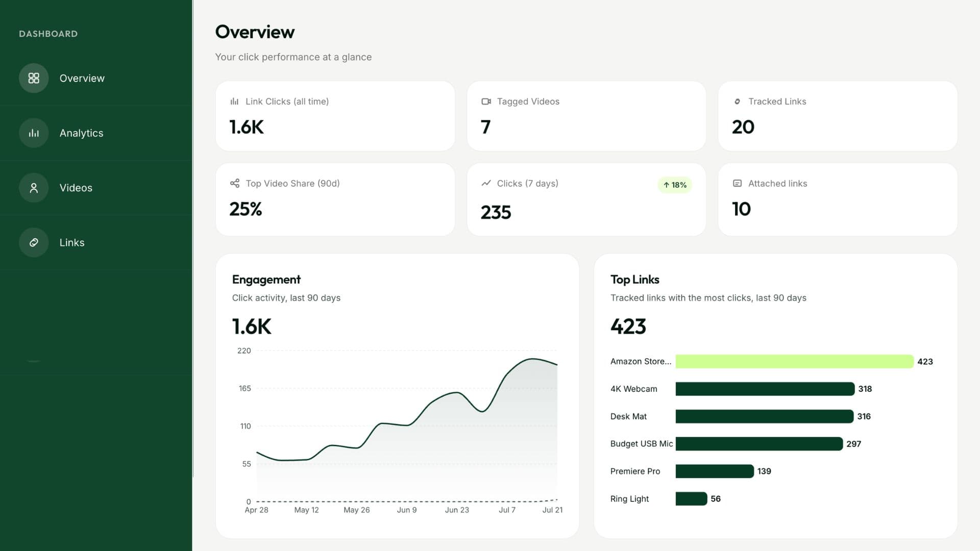Select the 4K Webcam bar
980x551 pixels.
(765, 389)
